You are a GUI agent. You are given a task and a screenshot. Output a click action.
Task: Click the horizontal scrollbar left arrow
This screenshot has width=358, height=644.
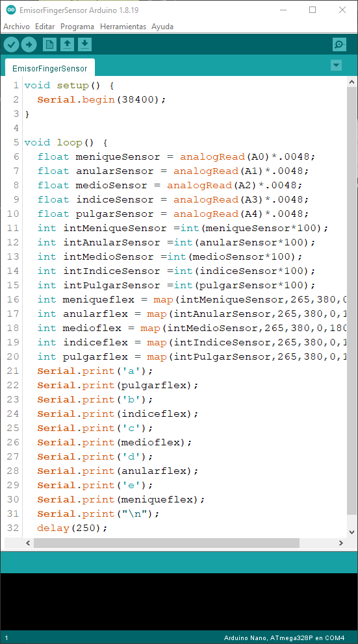tap(29, 543)
